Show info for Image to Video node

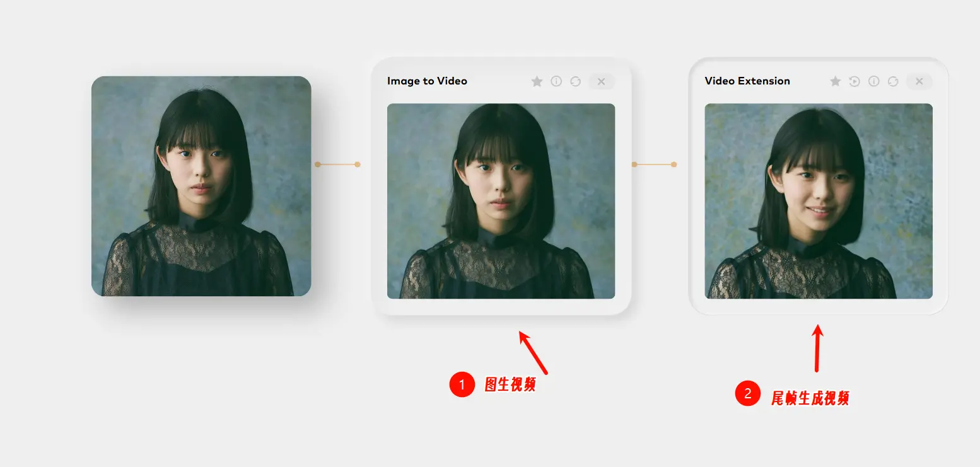pos(556,81)
